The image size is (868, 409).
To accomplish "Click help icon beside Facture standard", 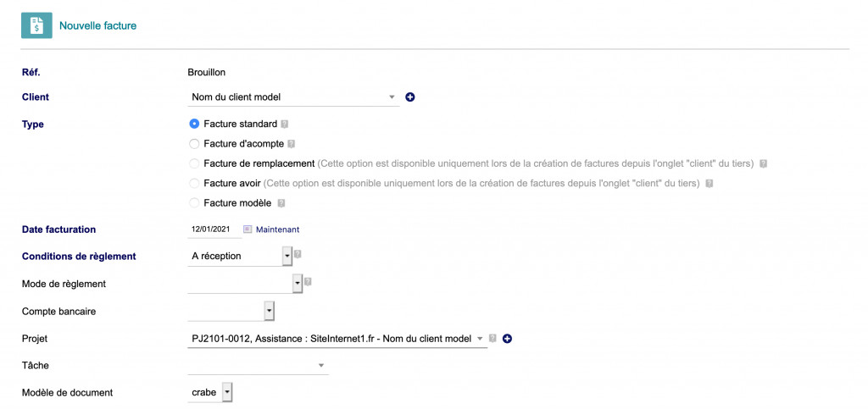I will click(285, 124).
